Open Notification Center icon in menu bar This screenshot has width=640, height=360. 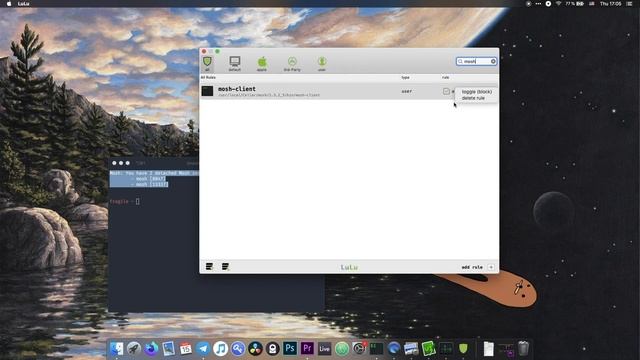tap(629, 4)
